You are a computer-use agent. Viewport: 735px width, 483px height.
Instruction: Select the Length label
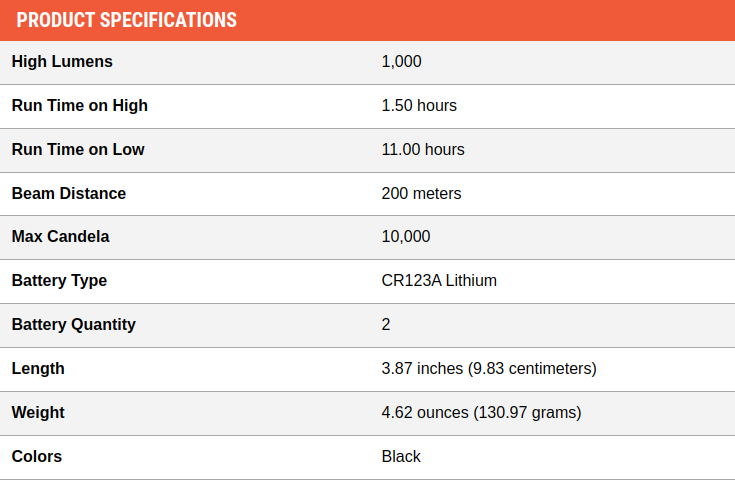[38, 369]
